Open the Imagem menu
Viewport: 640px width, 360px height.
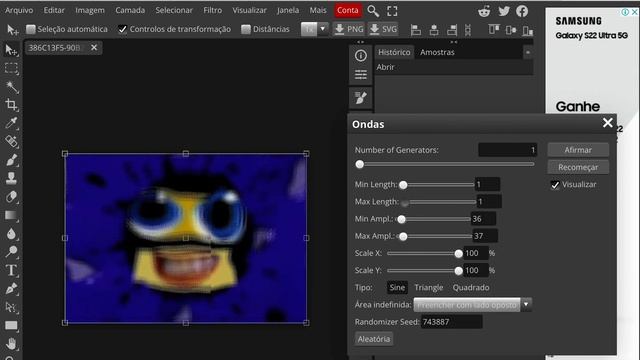click(x=90, y=10)
